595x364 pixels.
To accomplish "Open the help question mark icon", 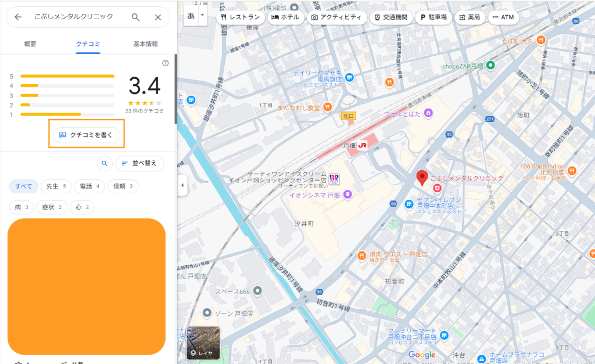I will coord(165,63).
